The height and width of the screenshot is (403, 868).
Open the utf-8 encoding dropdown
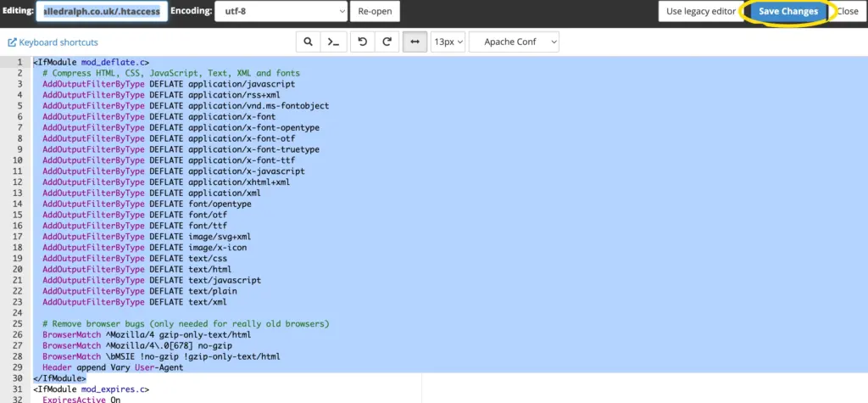click(281, 11)
